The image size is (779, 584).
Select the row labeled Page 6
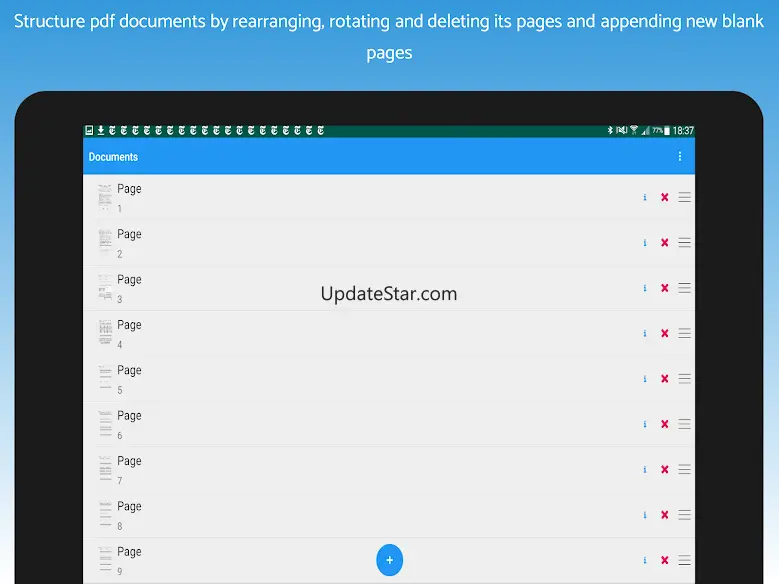(x=389, y=424)
